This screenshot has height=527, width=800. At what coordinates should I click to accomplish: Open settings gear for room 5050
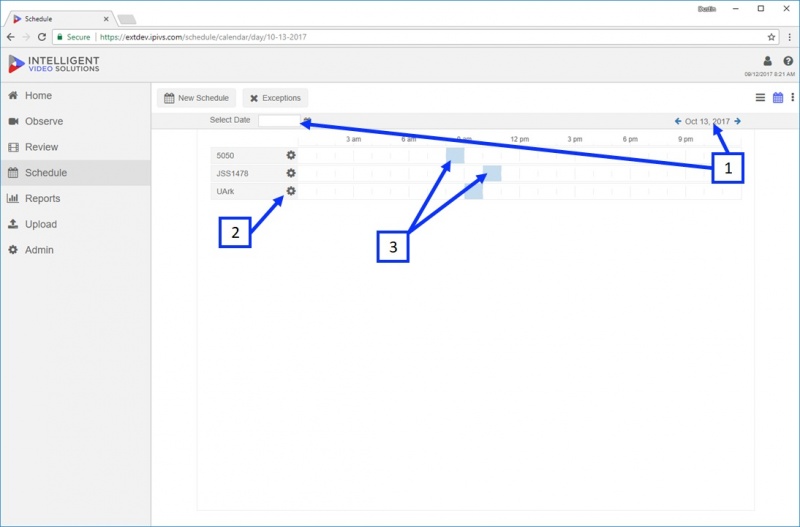(291, 155)
